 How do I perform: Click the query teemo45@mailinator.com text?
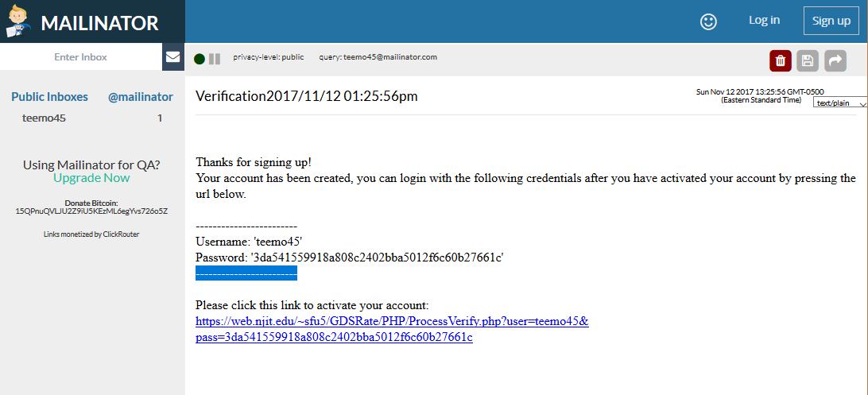click(378, 57)
